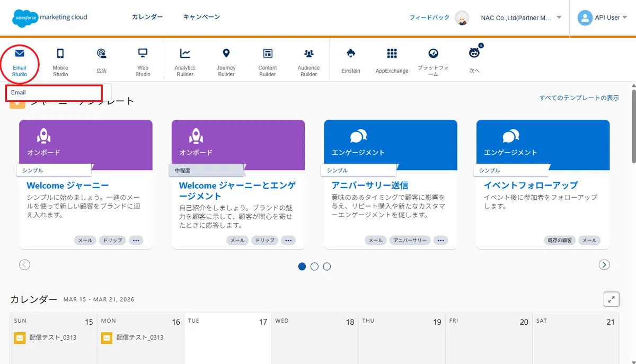Select the first carousel page dot

pyautogui.click(x=302, y=267)
